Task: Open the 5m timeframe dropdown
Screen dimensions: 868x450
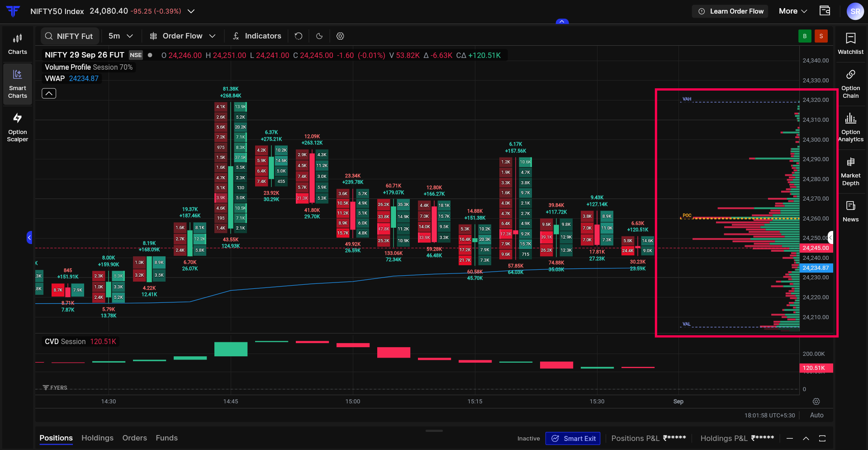Action: click(121, 36)
